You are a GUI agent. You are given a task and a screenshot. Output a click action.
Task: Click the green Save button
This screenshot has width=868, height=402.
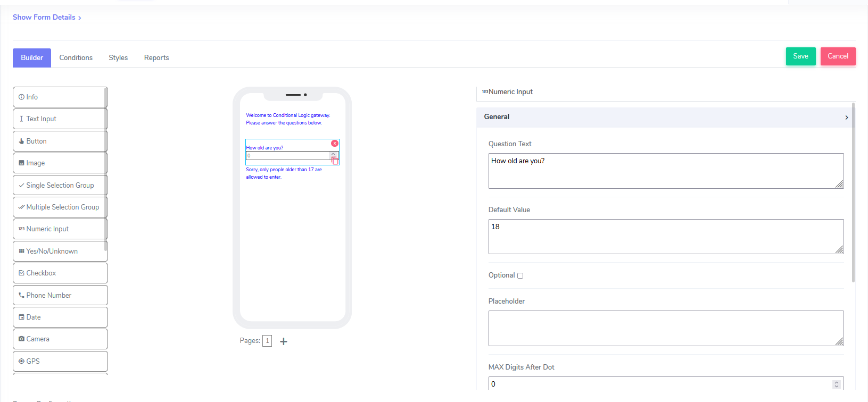tap(800, 56)
